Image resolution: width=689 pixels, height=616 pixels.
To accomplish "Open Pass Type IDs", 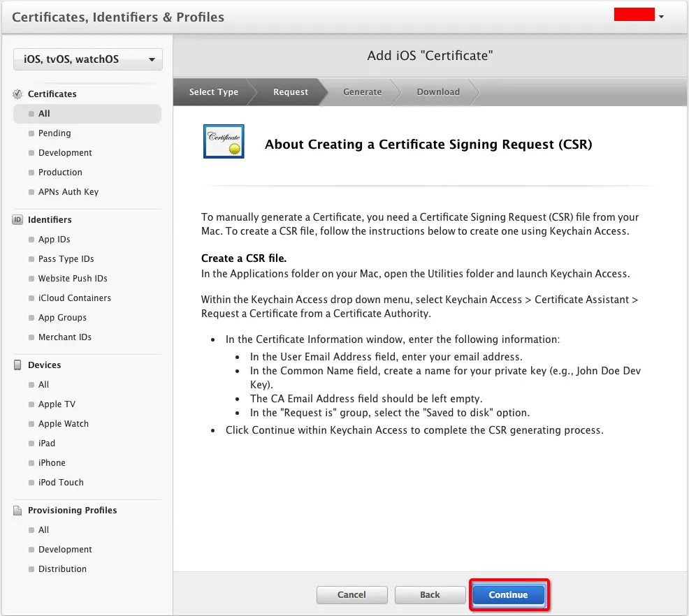I will tap(66, 259).
